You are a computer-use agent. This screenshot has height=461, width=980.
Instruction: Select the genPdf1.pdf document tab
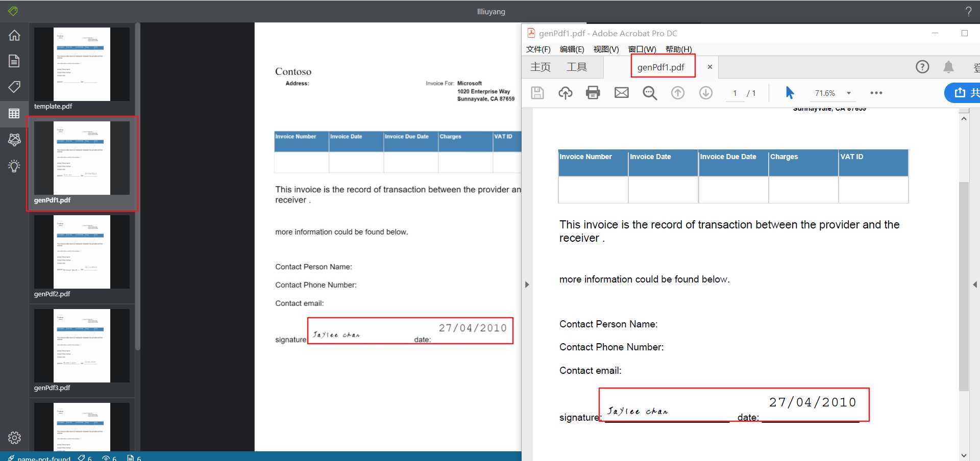click(660, 67)
